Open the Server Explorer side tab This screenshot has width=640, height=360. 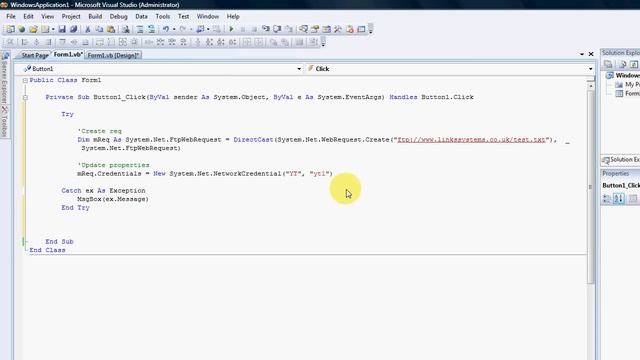click(x=4, y=78)
